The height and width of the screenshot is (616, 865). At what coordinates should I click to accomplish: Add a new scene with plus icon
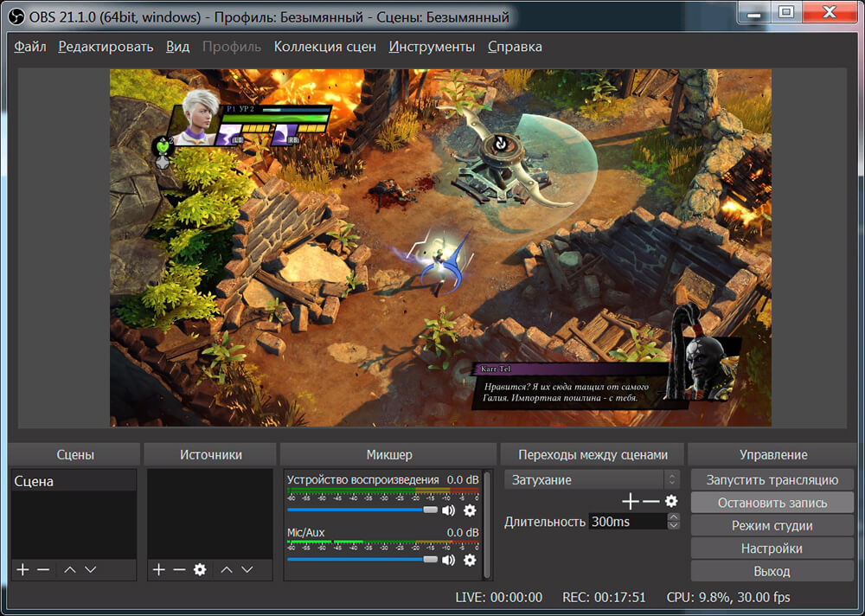coord(23,569)
